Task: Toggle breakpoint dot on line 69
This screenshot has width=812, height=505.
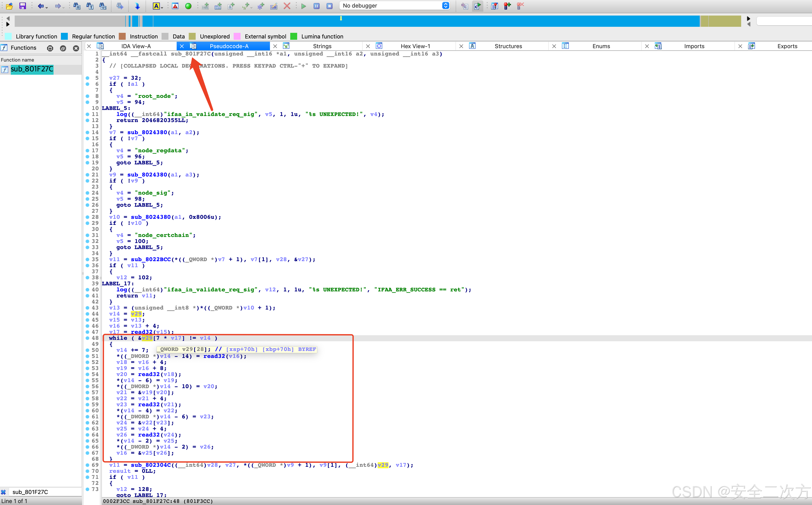Action: pos(87,465)
